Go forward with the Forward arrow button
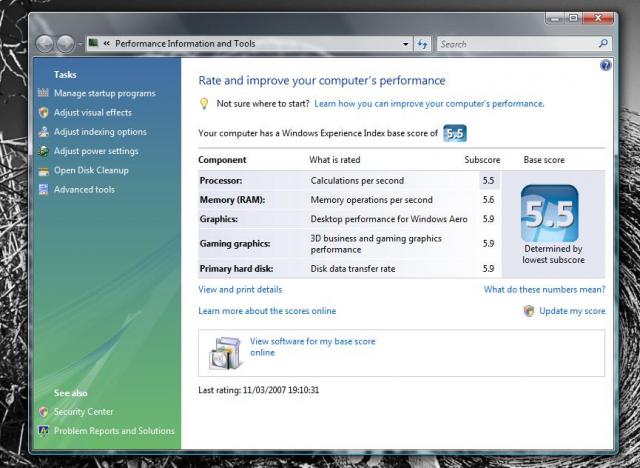The height and width of the screenshot is (468, 640). pyautogui.click(x=65, y=44)
